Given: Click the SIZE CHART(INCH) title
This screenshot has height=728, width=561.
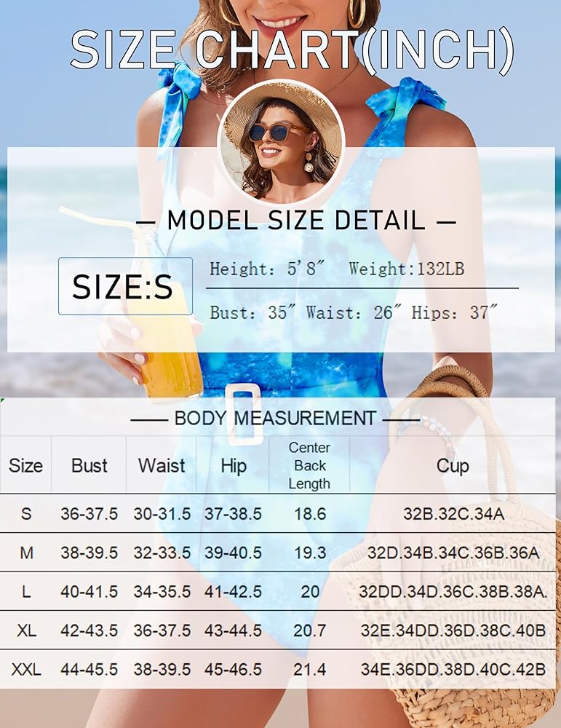Looking at the screenshot, I should point(293,50).
